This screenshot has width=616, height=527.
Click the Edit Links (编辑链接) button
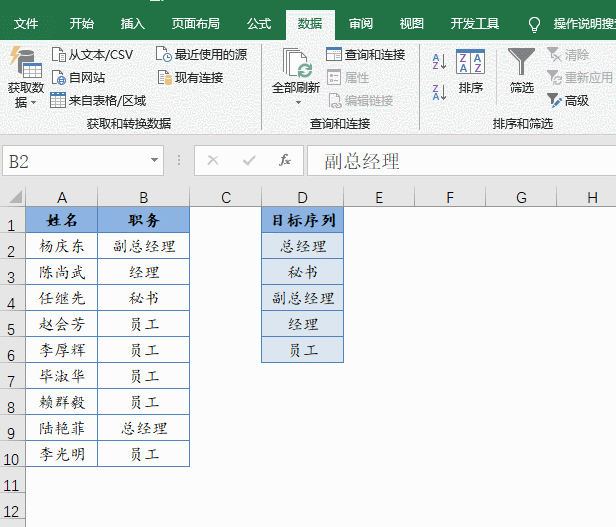(x=361, y=101)
